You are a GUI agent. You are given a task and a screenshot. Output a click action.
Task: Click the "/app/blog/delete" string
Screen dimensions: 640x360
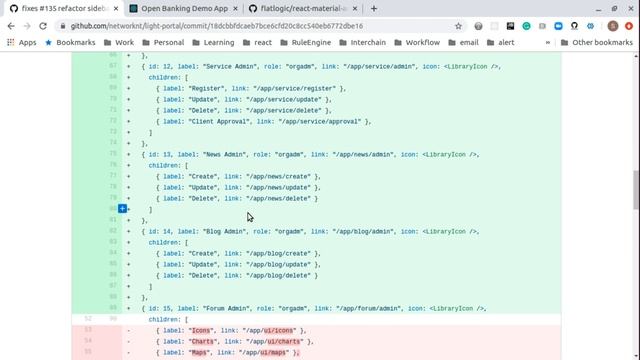[278, 276]
